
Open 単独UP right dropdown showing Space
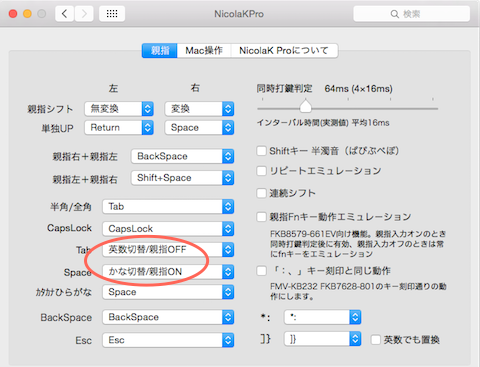(x=199, y=128)
